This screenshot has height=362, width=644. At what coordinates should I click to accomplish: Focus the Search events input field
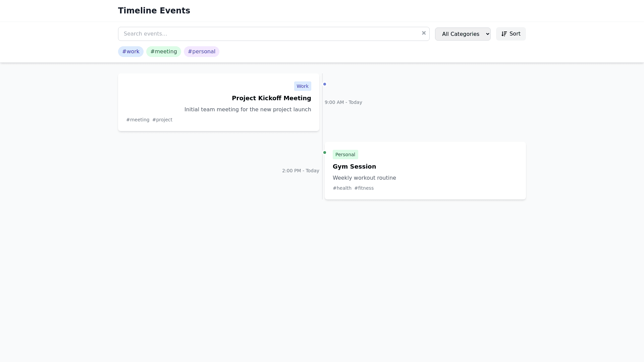click(268, 34)
